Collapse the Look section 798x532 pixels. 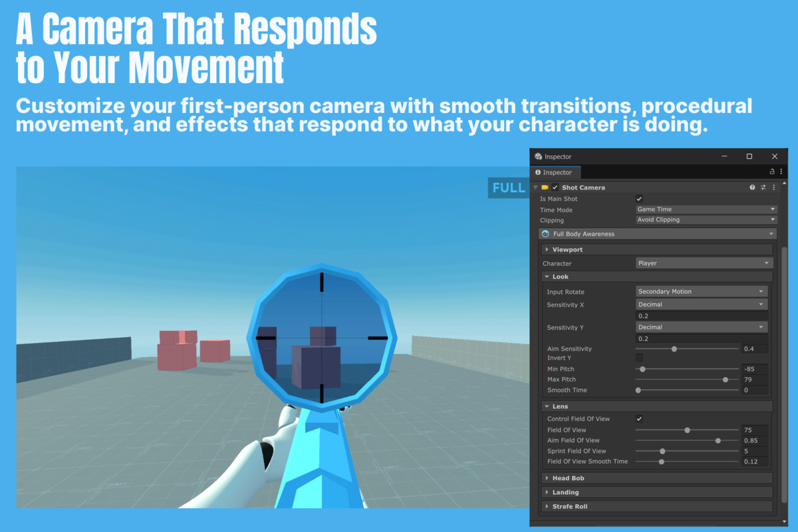point(656,277)
